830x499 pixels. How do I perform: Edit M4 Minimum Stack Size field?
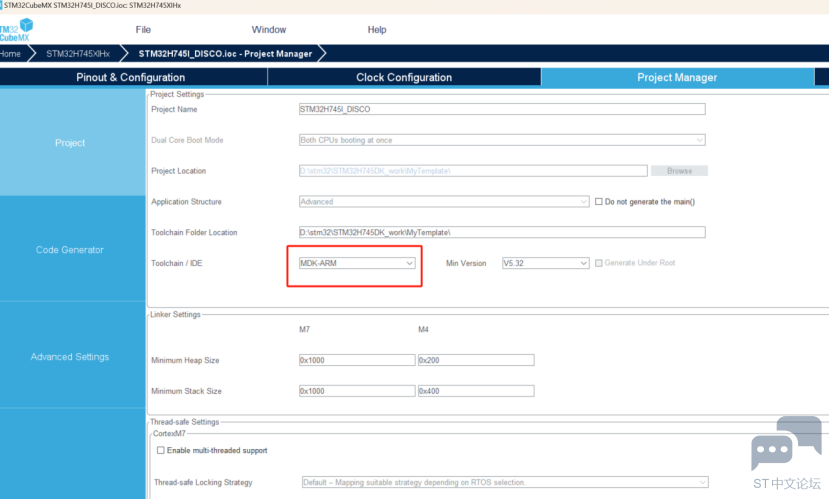pyautogui.click(x=476, y=391)
